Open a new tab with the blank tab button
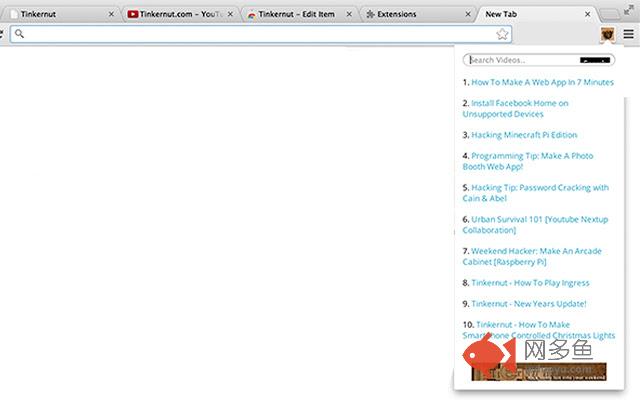This screenshot has height=400, width=640. pos(610,15)
